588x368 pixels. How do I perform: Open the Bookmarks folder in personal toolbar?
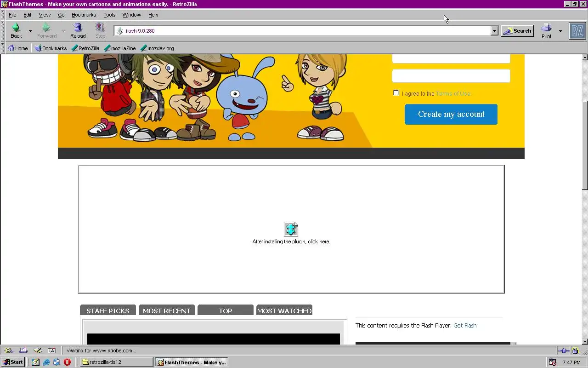(51, 48)
